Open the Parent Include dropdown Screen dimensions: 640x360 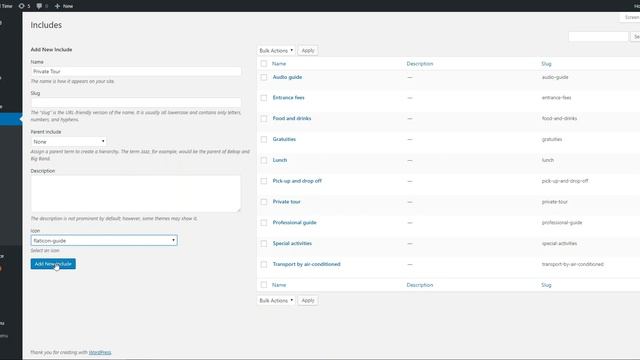[x=69, y=142]
